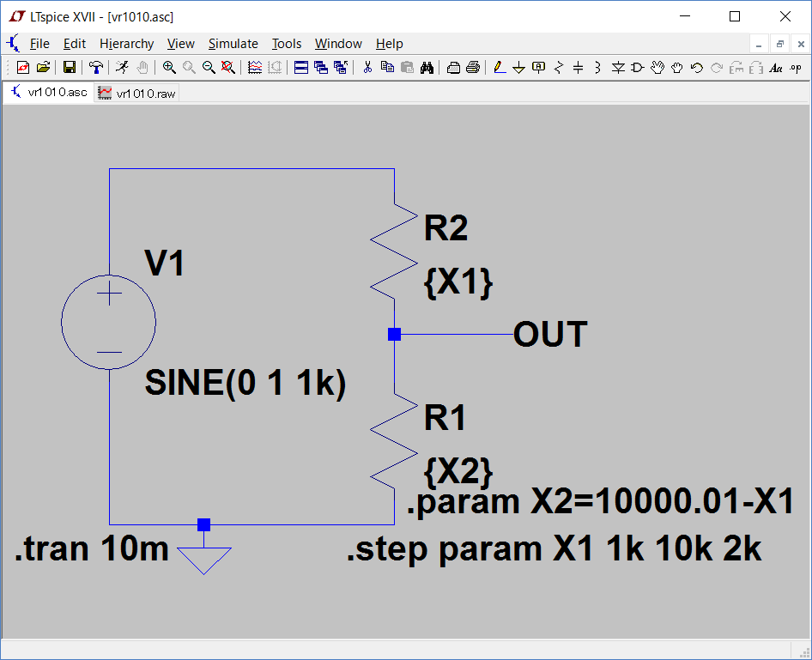Click the .step param X1 directive text
The height and width of the screenshot is (660, 812).
[x=554, y=549]
